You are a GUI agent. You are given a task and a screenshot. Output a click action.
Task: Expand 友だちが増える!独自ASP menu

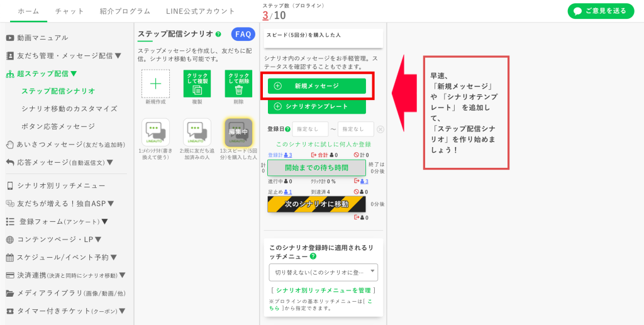pos(60,204)
